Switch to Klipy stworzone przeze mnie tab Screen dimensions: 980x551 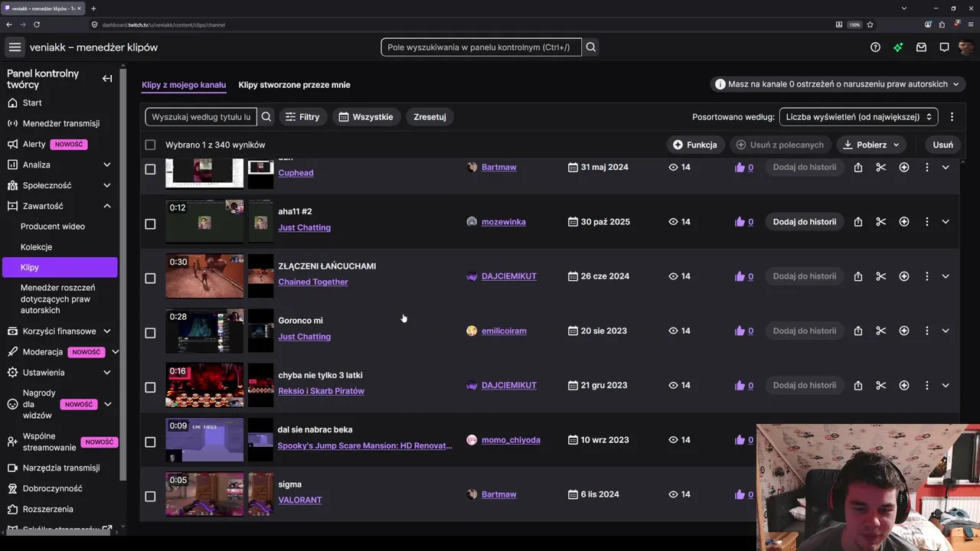point(294,85)
